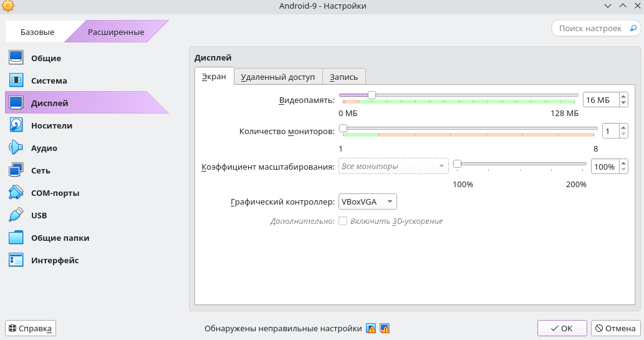Select the Система category icon
This screenshot has width=644, height=340.
click(16, 80)
